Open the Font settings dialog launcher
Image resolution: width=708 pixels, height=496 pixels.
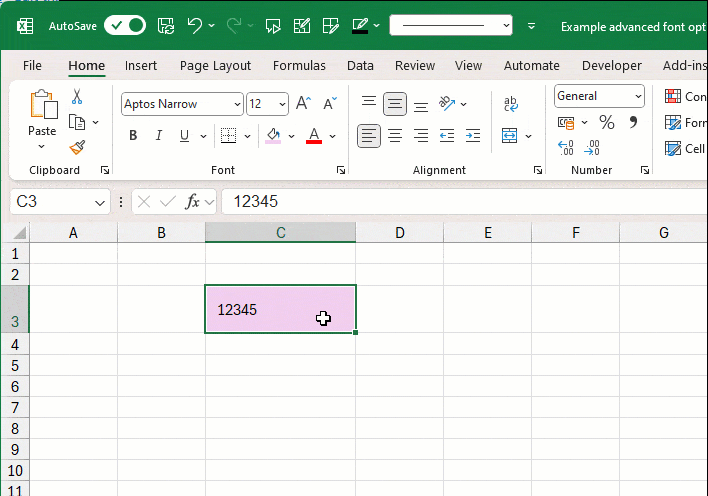point(341,170)
